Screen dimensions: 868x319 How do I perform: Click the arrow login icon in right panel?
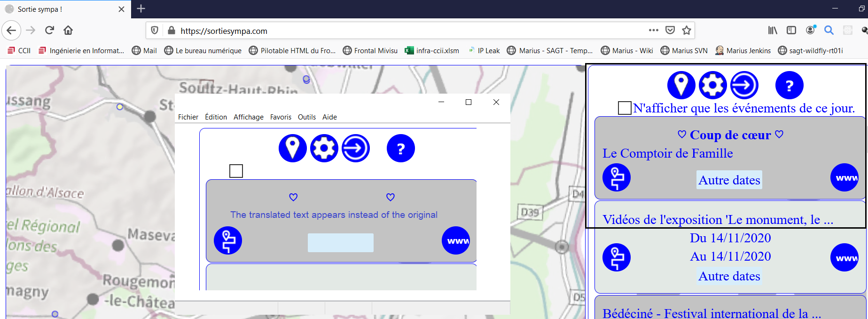click(744, 85)
